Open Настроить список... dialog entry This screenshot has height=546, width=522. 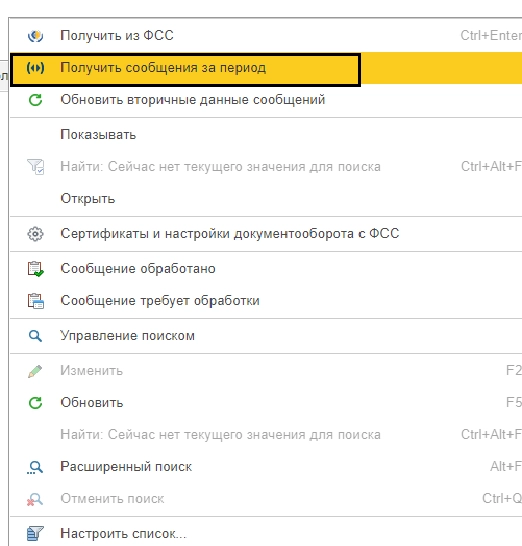click(266, 533)
